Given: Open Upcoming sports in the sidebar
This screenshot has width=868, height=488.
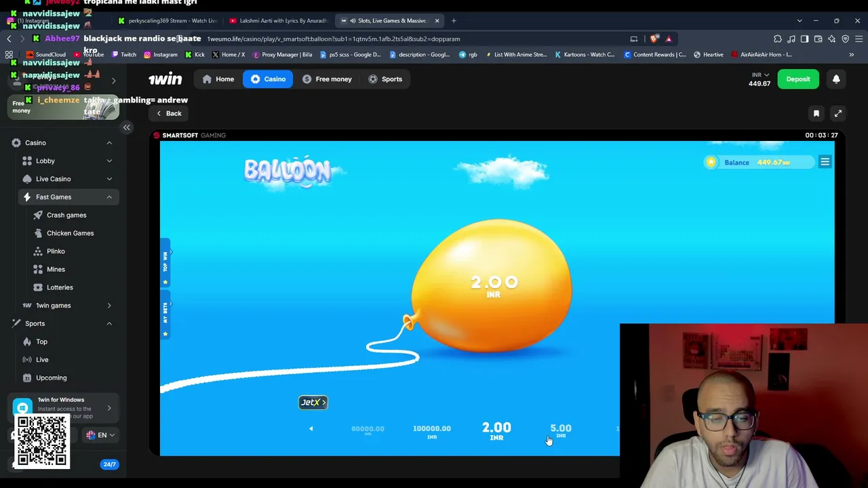Looking at the screenshot, I should [x=51, y=378].
